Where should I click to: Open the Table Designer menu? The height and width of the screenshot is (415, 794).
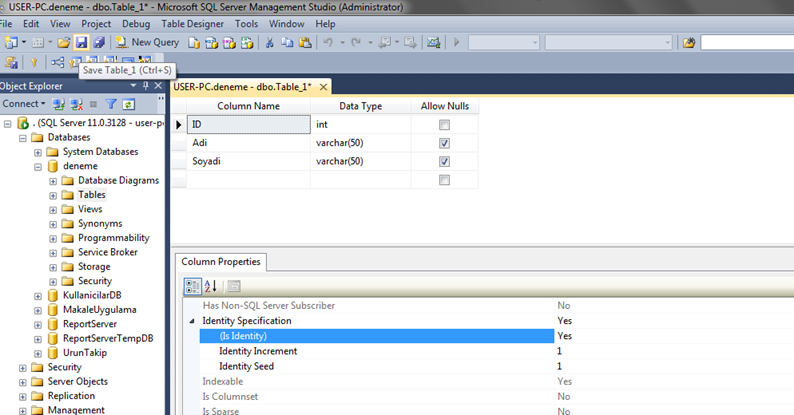click(x=192, y=24)
